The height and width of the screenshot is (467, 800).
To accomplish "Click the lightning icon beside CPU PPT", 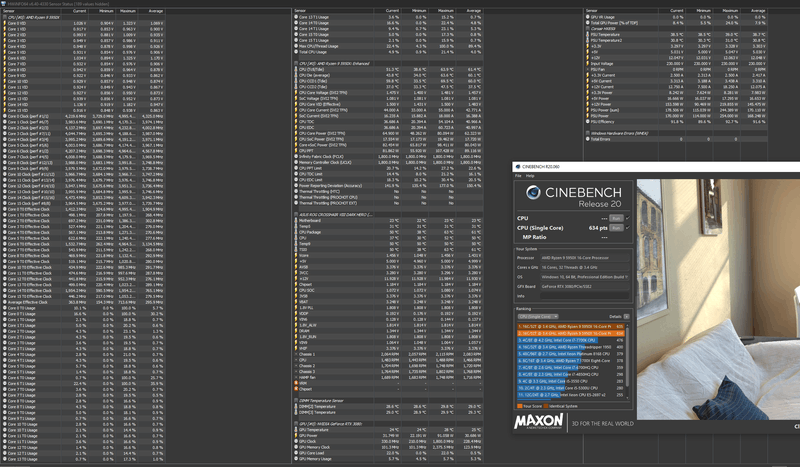I will coord(296,151).
